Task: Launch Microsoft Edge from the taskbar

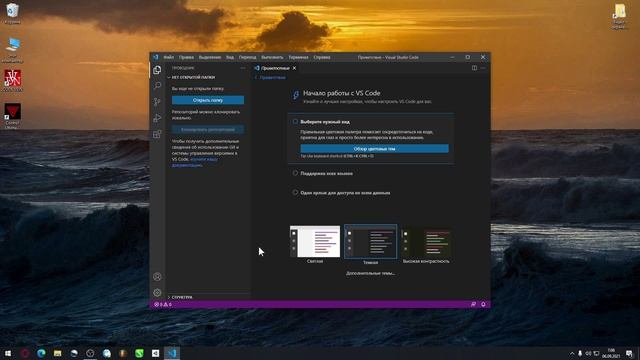Action: (41, 353)
